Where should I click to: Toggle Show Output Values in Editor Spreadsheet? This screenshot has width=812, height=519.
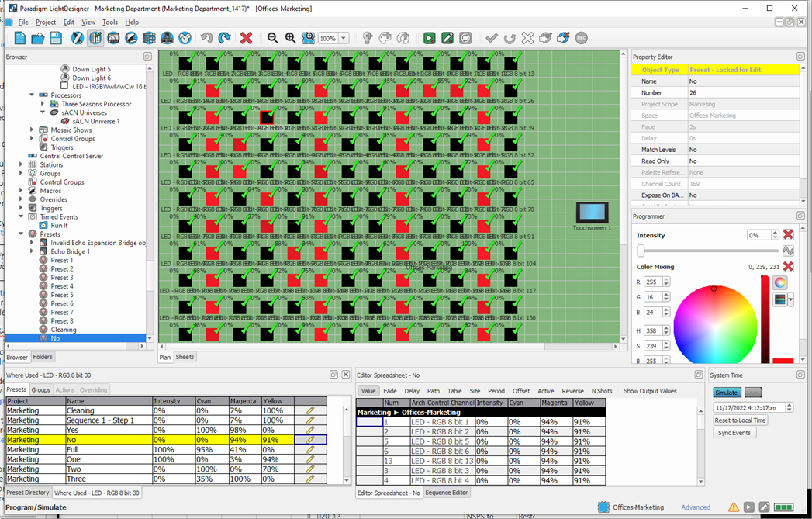650,391
